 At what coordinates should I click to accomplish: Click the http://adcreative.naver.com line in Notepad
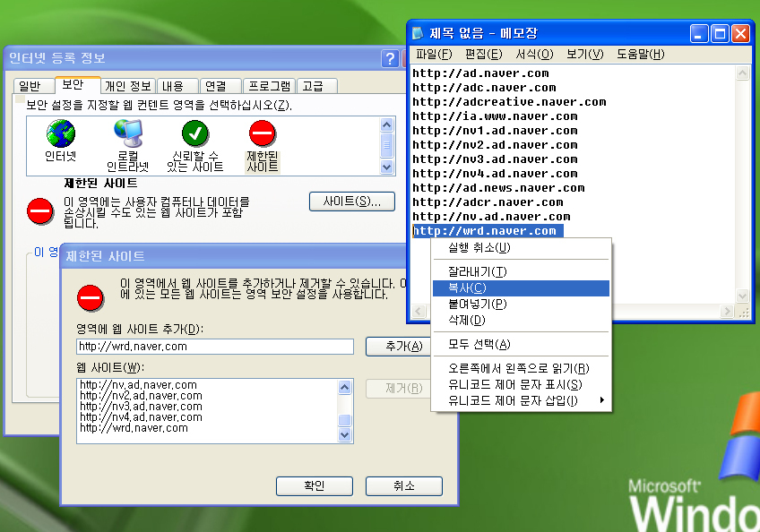pyautogui.click(x=509, y=102)
